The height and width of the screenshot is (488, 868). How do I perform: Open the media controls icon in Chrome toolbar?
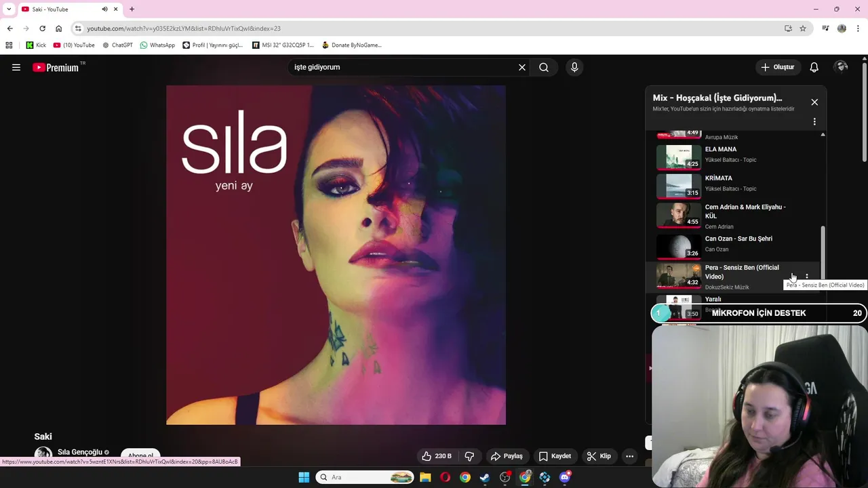(x=825, y=28)
